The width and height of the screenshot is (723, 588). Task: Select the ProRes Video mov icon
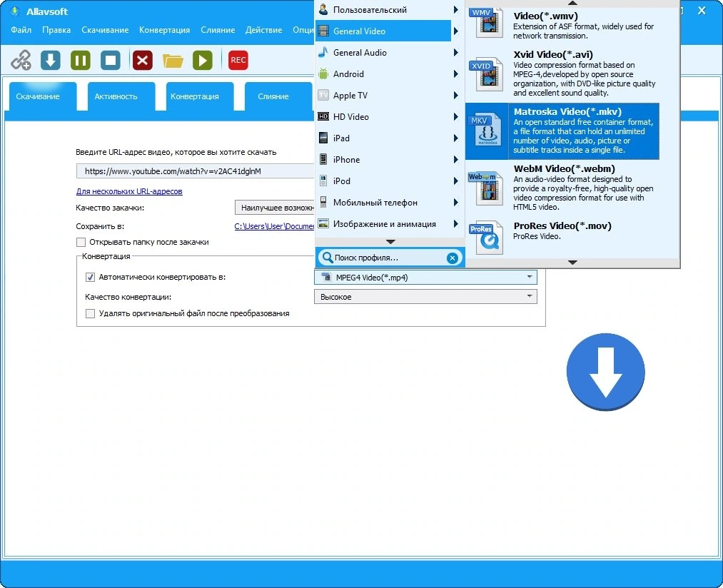tap(486, 238)
